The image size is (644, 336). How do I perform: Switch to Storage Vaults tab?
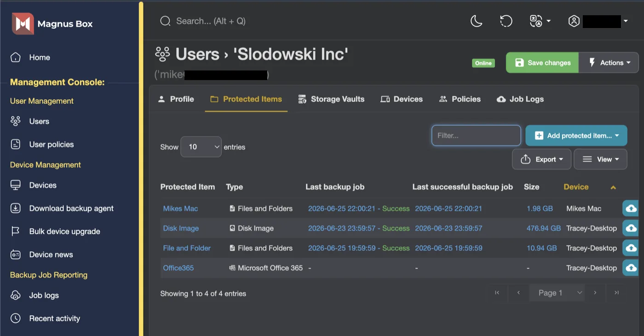tap(331, 99)
